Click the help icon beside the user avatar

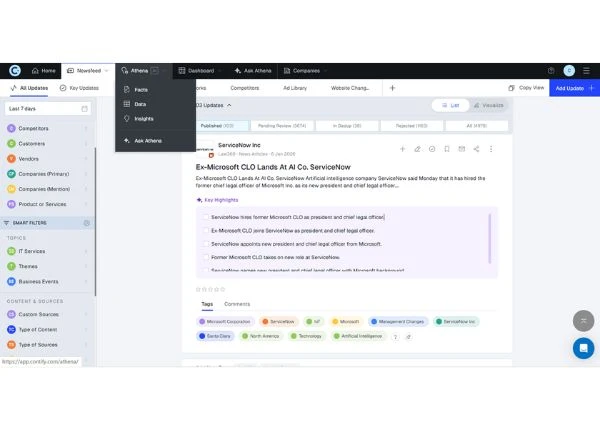[x=551, y=71]
